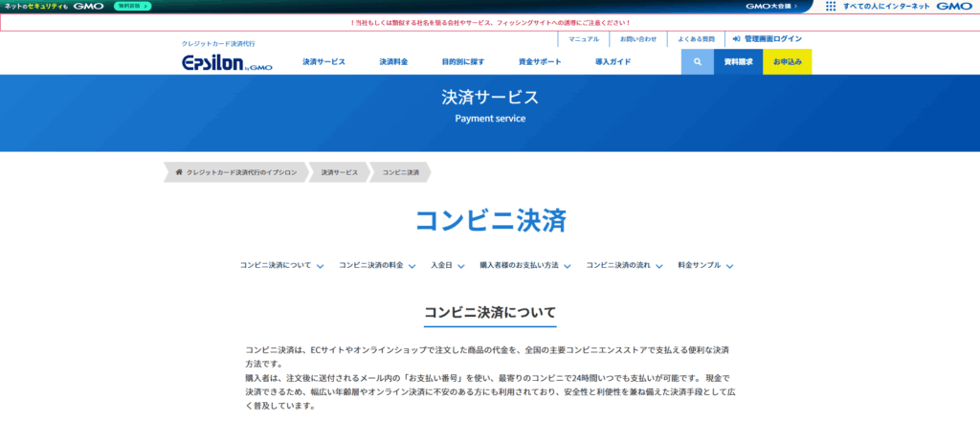Jump to コンビニ決済について section via chevron
This screenshot has width=980, height=422.
[x=320, y=266]
